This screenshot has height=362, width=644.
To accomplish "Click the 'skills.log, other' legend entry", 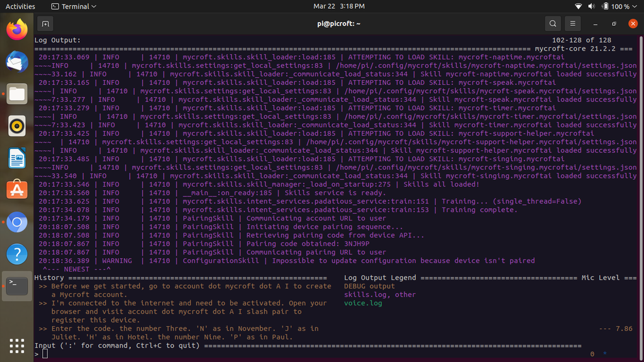I will (380, 295).
